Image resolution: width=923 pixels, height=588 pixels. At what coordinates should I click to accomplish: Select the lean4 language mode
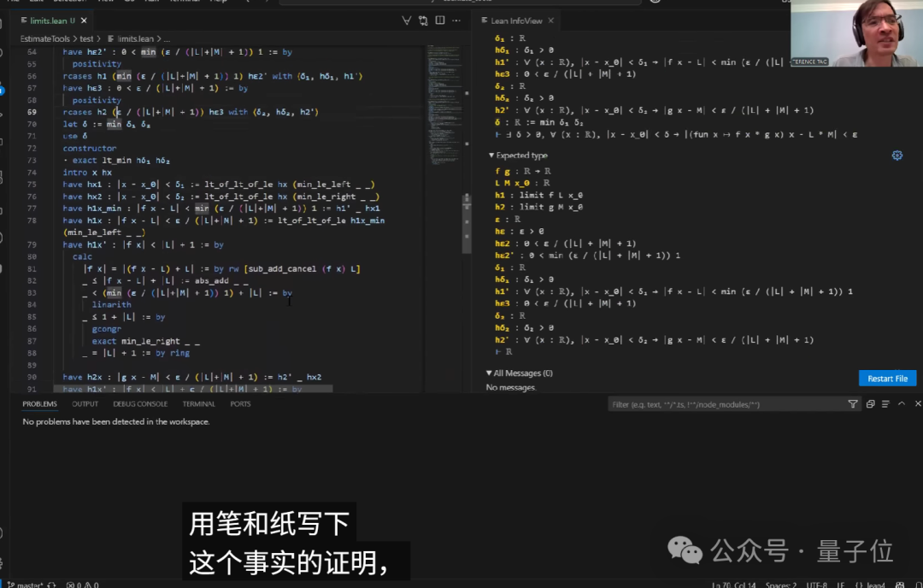pos(870,585)
